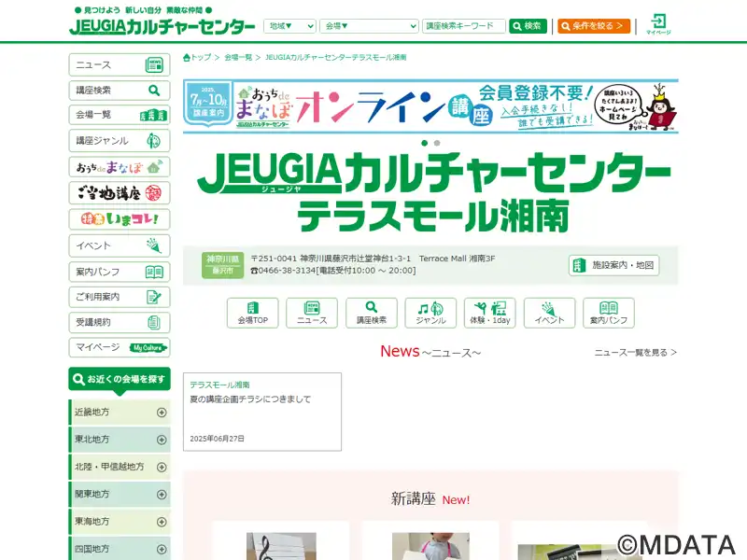The height and width of the screenshot is (560, 747).
Task: Click the トップ home breadcrumb
Action: pyautogui.click(x=197, y=57)
